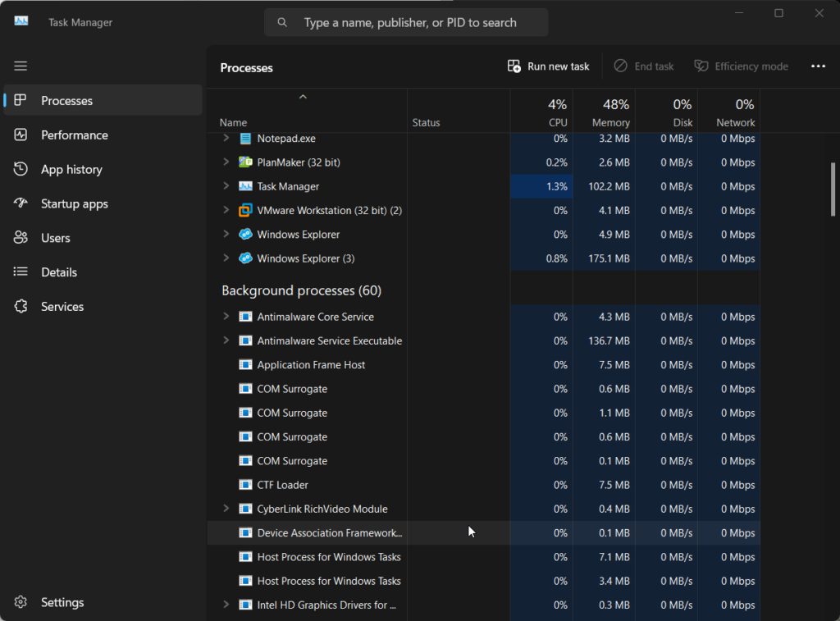Image resolution: width=840 pixels, height=621 pixels.
Task: Open the Performance page icon
Action: coord(21,135)
